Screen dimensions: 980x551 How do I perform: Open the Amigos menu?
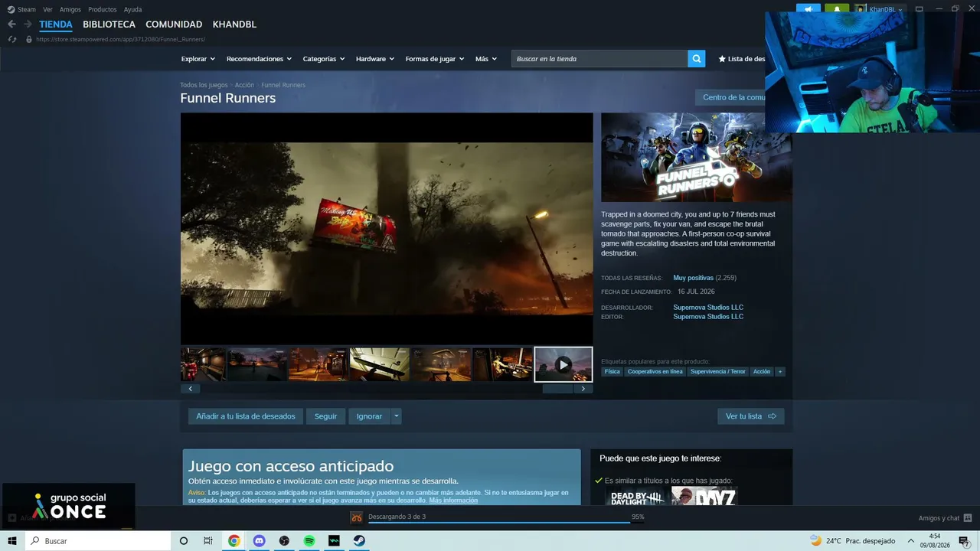[x=70, y=9]
